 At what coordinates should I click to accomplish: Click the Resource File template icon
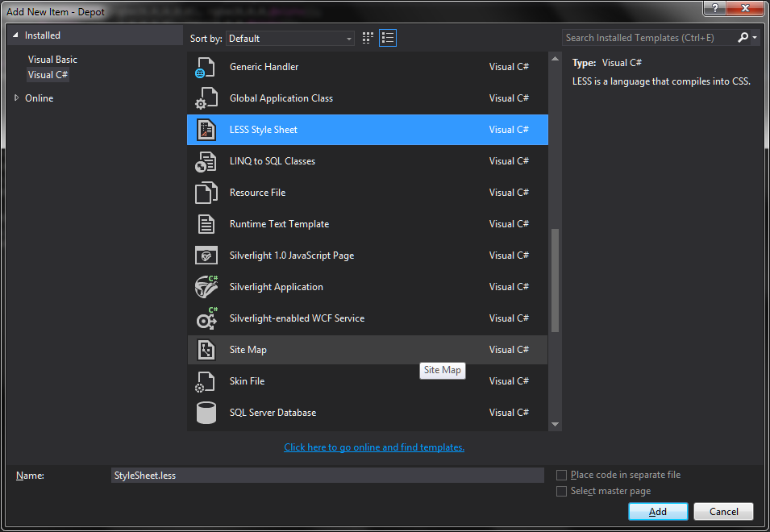coord(206,193)
